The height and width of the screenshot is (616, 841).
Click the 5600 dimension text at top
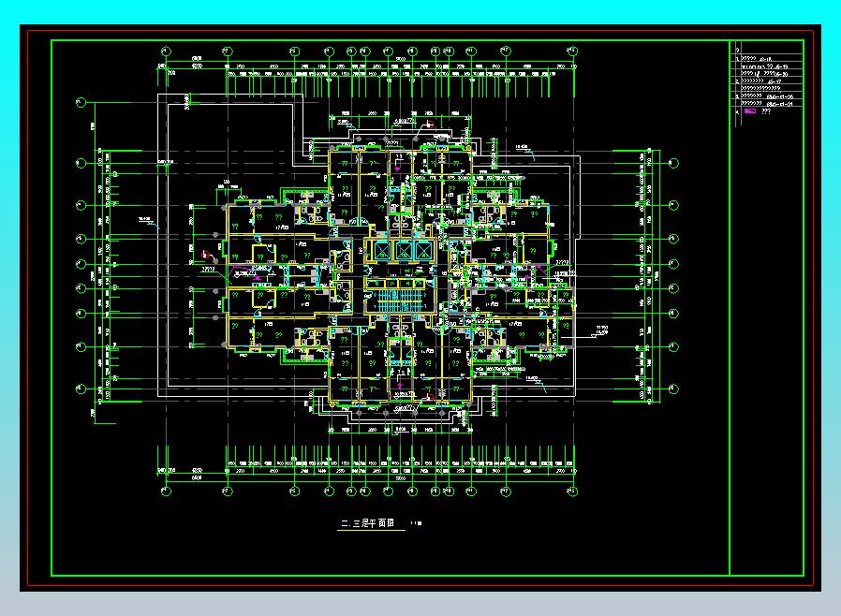click(x=400, y=58)
